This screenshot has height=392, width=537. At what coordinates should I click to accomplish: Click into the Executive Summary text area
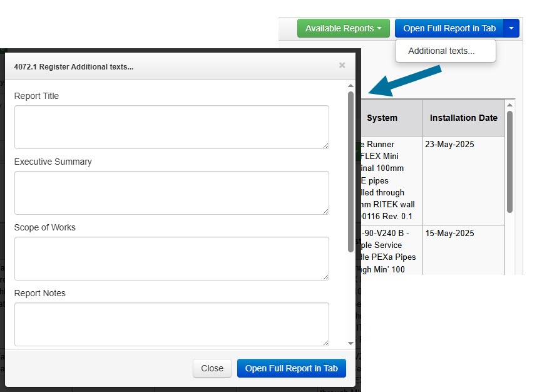[x=171, y=193]
